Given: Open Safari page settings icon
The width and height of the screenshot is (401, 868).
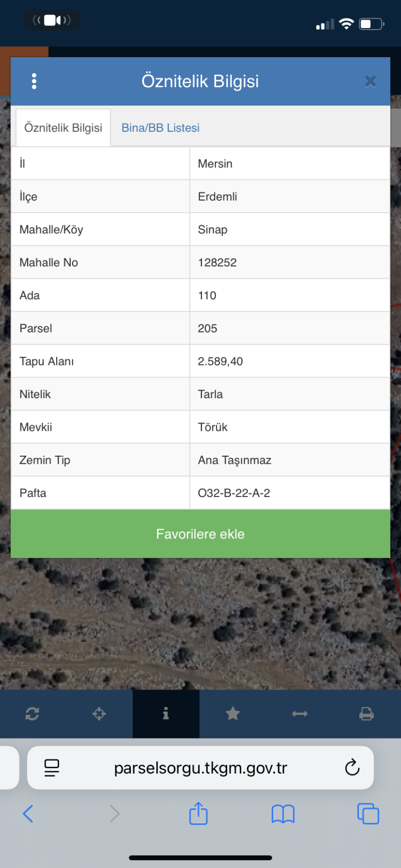Looking at the screenshot, I should pos(52,768).
